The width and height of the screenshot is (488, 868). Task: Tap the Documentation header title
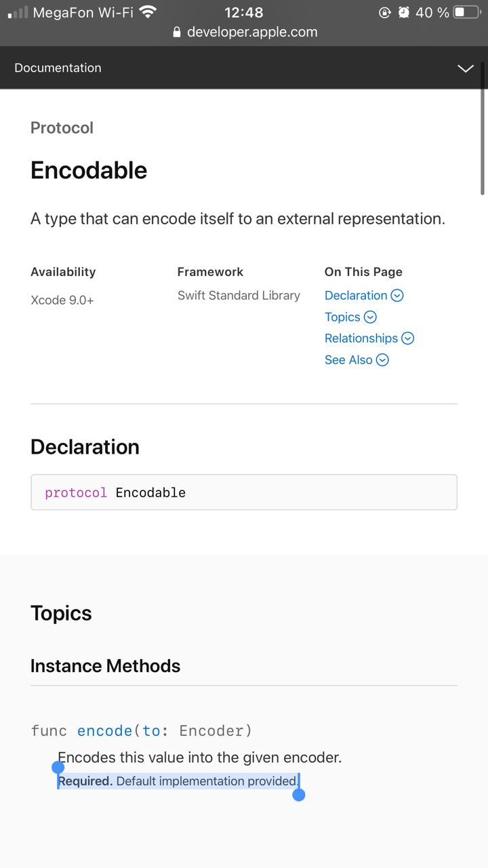[x=58, y=68]
